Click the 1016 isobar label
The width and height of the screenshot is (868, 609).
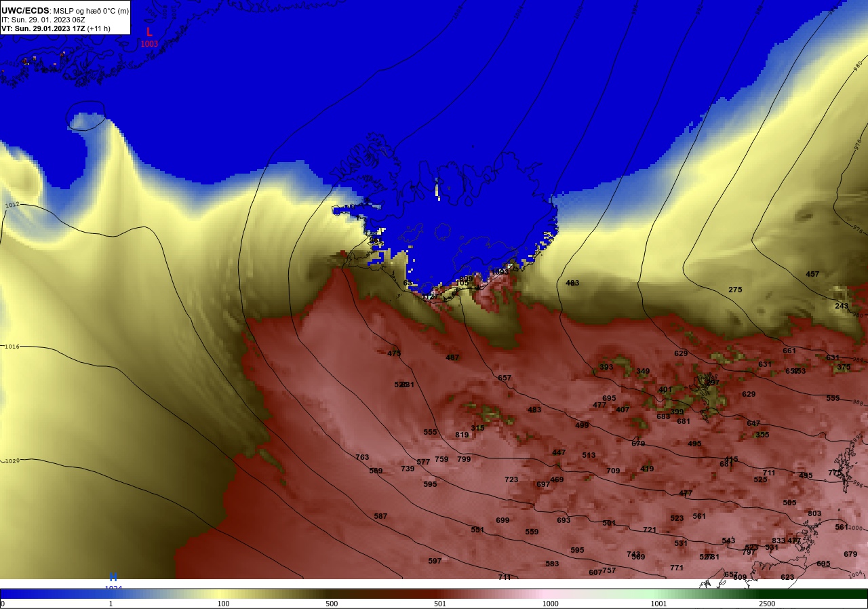coord(12,347)
